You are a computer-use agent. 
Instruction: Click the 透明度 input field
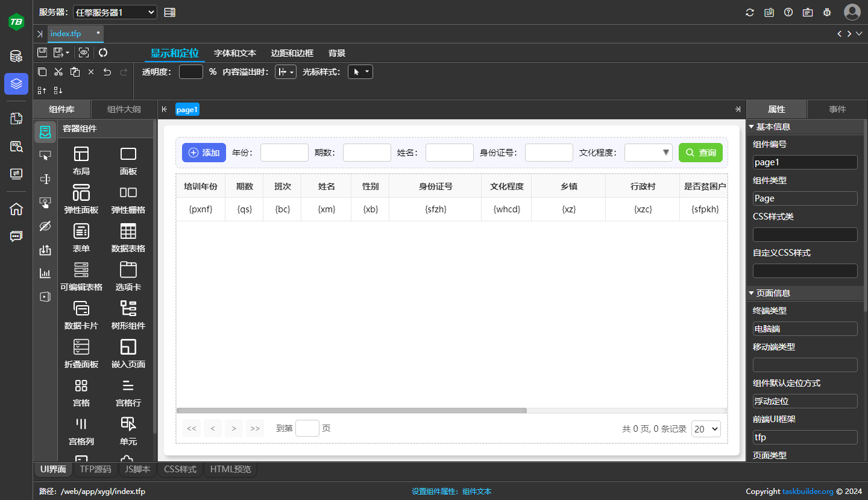[x=191, y=72]
